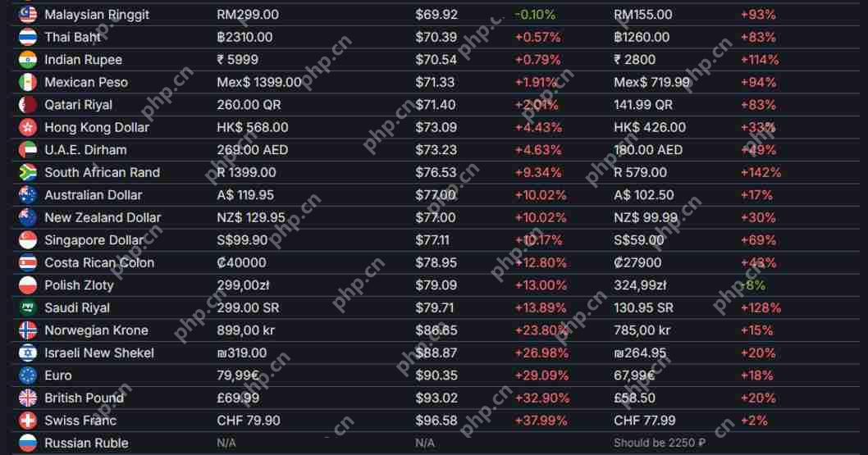Image resolution: width=868 pixels, height=455 pixels.
Task: Open the New Zealand Dollar entry
Action: pos(103,217)
